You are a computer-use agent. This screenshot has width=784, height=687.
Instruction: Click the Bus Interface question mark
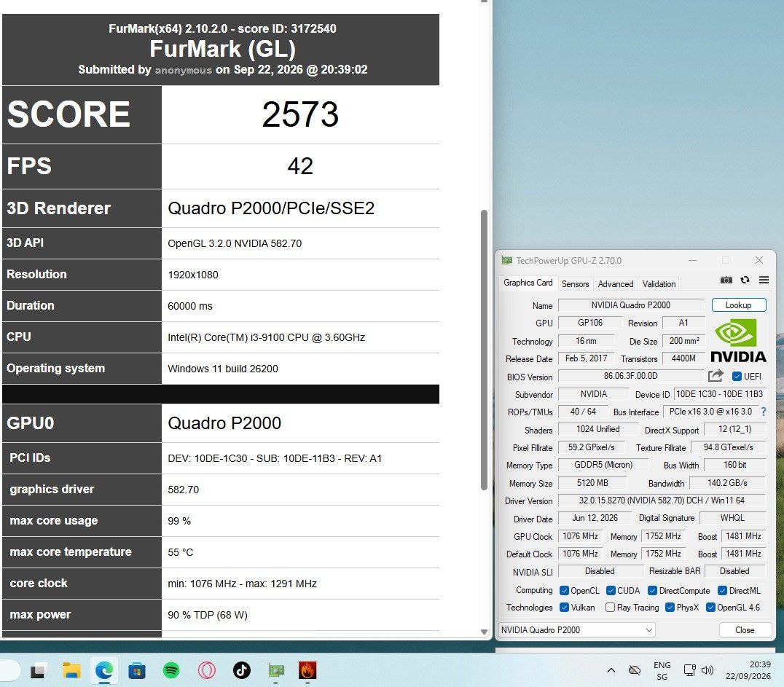pyautogui.click(x=764, y=412)
